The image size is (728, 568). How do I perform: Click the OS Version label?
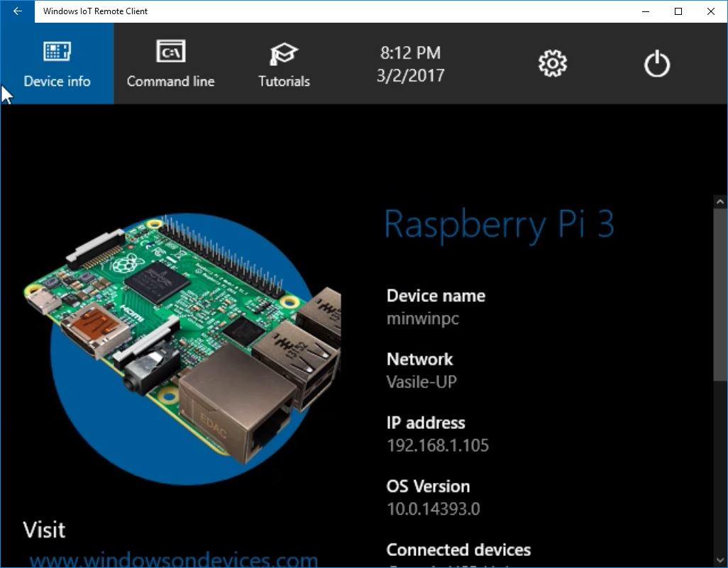coord(428,486)
